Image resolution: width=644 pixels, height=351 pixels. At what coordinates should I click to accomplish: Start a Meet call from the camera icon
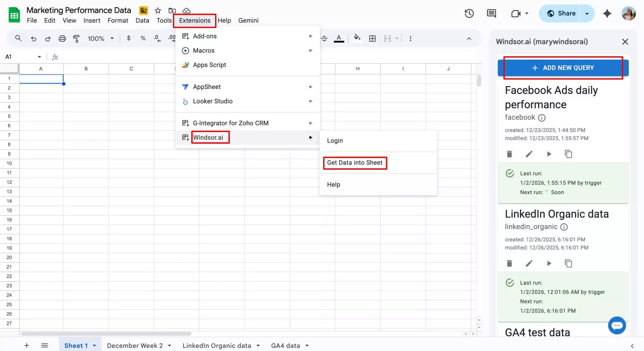pyautogui.click(x=516, y=13)
